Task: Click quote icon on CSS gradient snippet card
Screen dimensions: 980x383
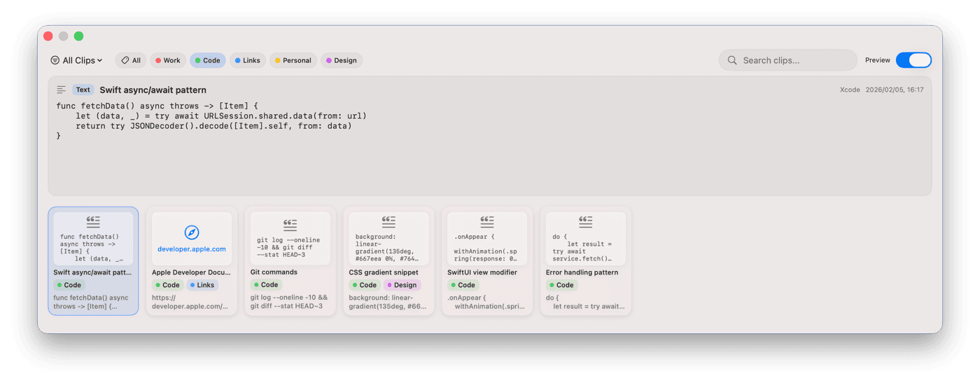Action: [x=388, y=221]
